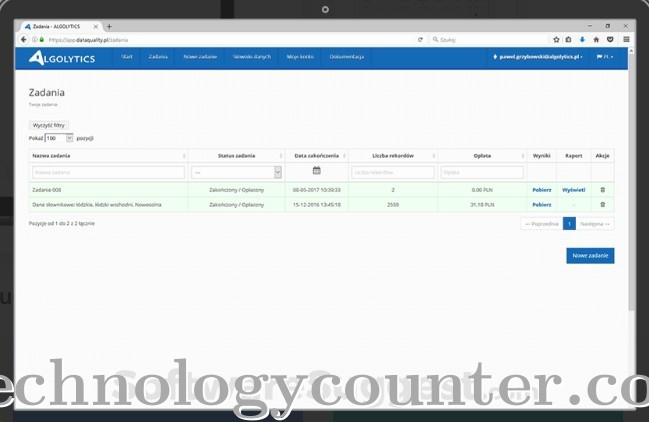Image resolution: width=649 pixels, height=422 pixels.
Task: Click the browser downloads arrow icon
Action: click(x=582, y=39)
